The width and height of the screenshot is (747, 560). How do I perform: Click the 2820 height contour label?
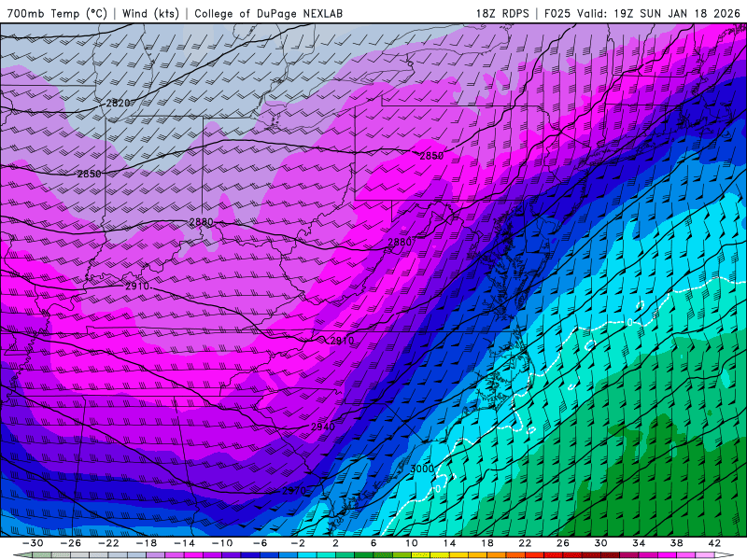pos(118,104)
